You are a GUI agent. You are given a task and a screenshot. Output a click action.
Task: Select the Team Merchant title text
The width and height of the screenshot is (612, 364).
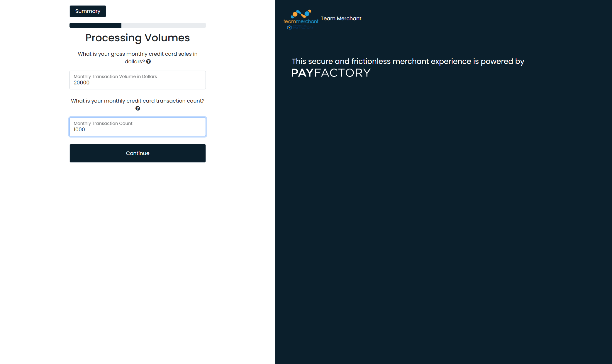341,18
